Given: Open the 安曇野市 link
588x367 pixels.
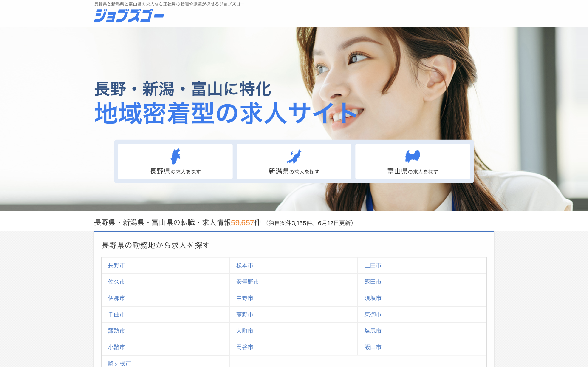Looking at the screenshot, I should click(247, 282).
